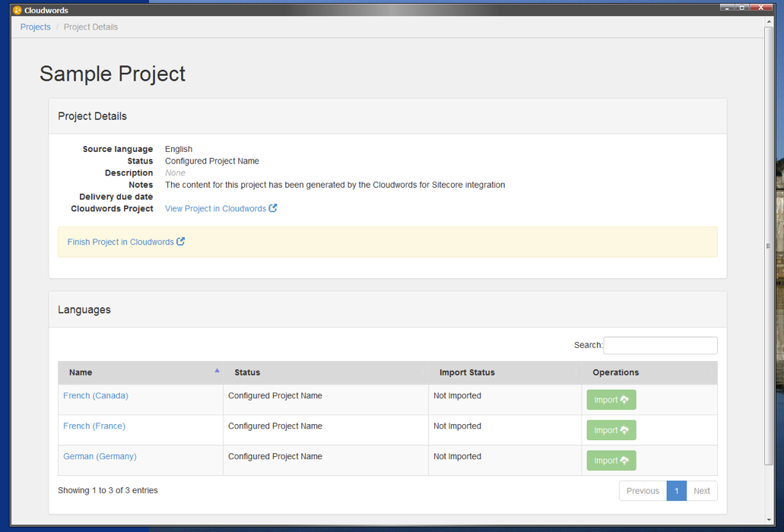784x532 pixels.
Task: Import the French (Canada) translation
Action: [611, 400]
